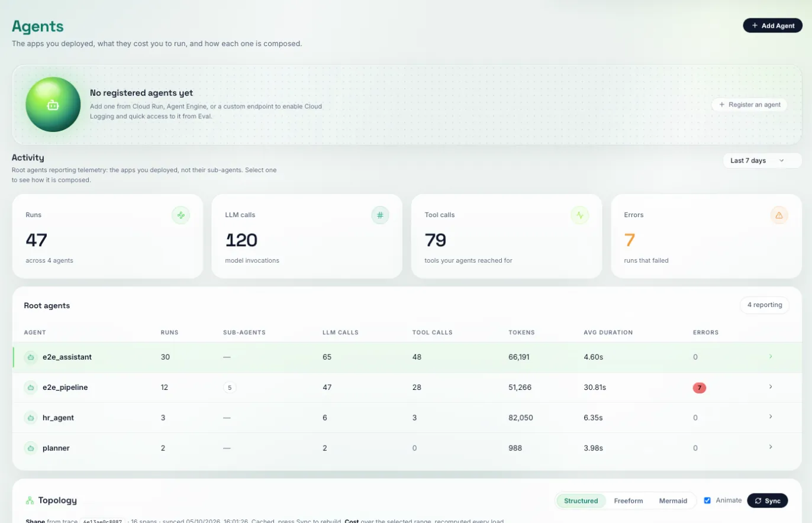This screenshot has width=812, height=523.
Task: Click the hr_agent row icon
Action: click(x=30, y=418)
